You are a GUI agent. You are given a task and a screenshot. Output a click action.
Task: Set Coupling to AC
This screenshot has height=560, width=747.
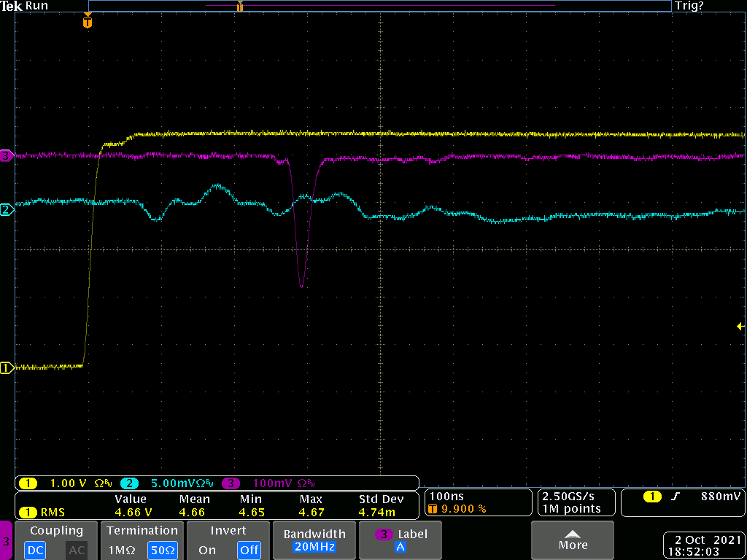pos(77,551)
